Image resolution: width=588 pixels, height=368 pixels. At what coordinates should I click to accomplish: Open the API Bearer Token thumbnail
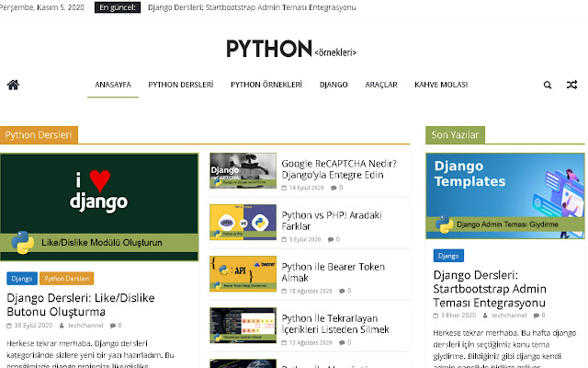pos(243,273)
